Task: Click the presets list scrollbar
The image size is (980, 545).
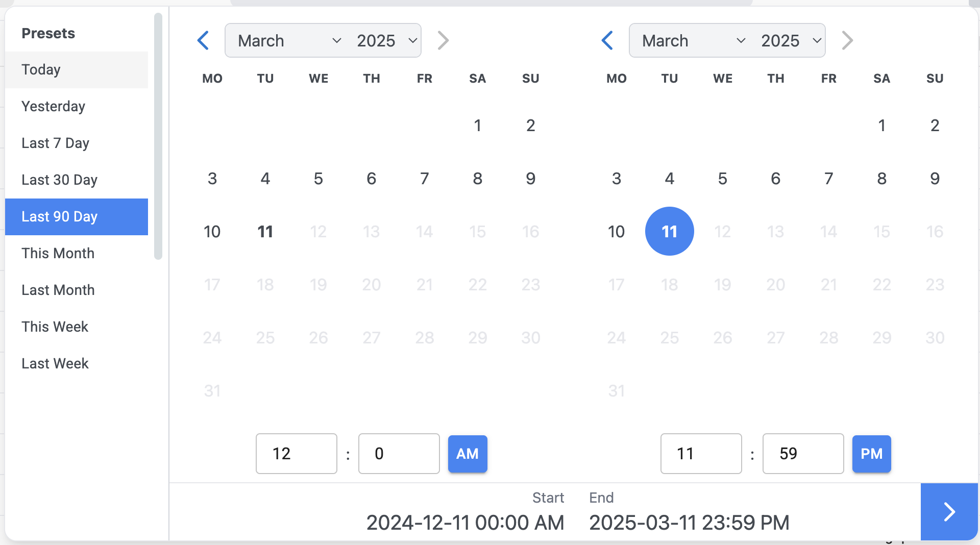Action: click(158, 136)
